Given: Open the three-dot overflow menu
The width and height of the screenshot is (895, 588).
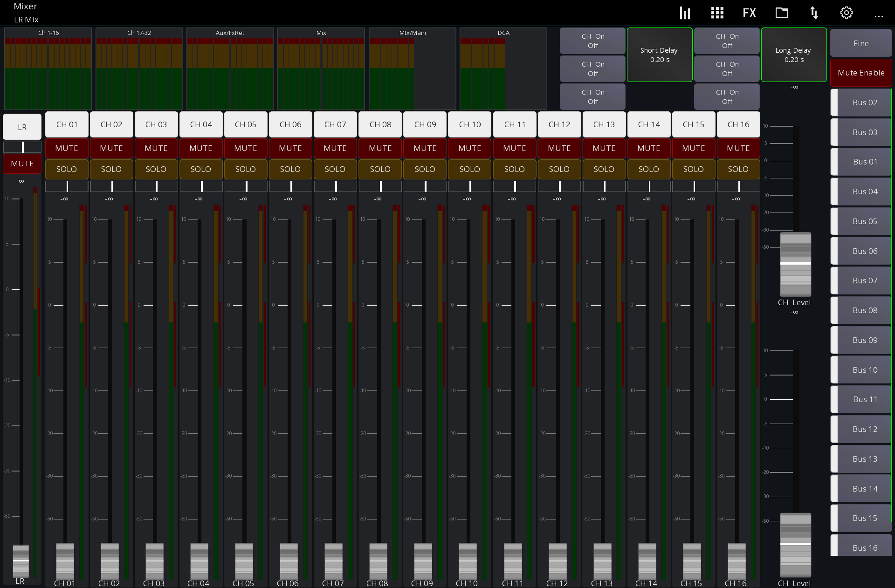Looking at the screenshot, I should tap(879, 16).
